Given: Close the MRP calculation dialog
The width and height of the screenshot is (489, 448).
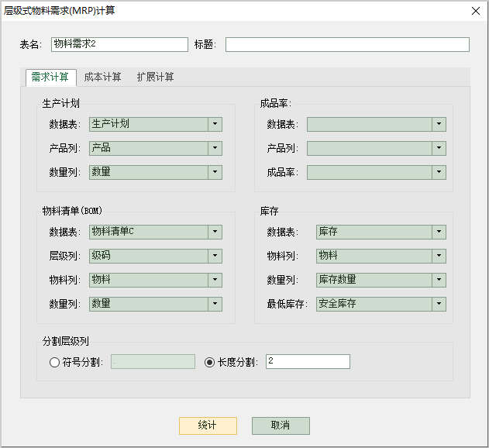Looking at the screenshot, I should 475,10.
